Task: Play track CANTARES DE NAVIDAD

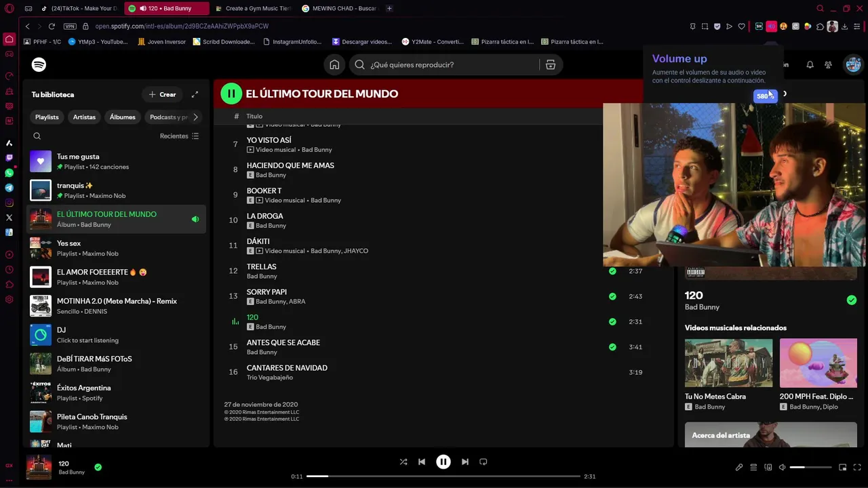Action: 287,368
